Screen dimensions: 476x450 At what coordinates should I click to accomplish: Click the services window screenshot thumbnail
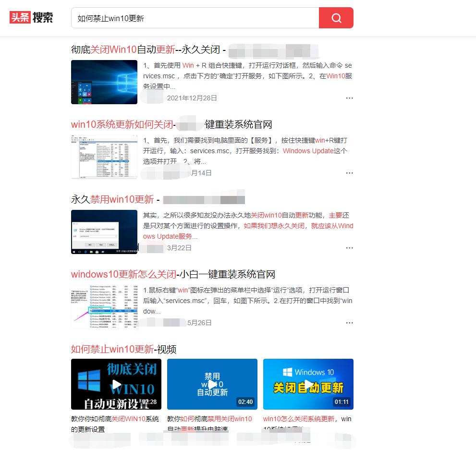(x=104, y=157)
